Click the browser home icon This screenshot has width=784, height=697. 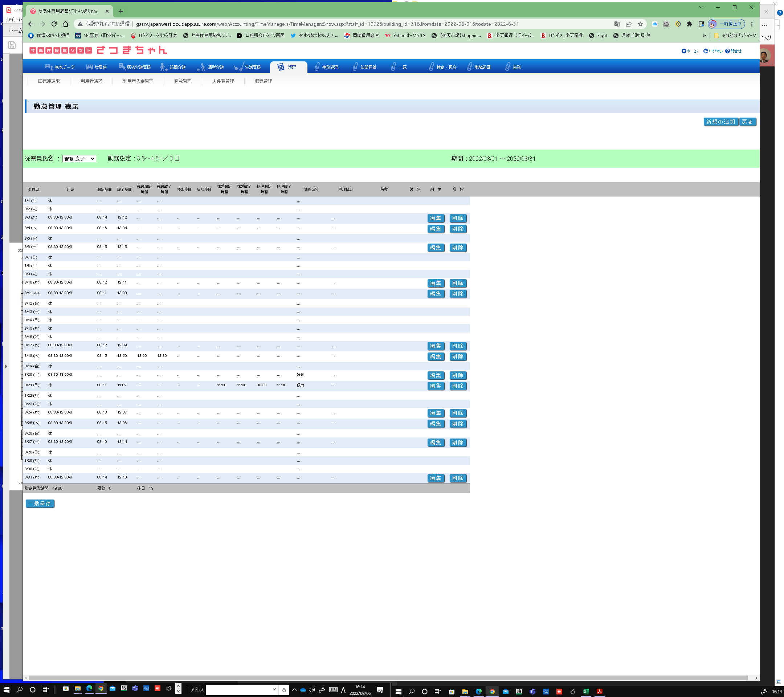(x=66, y=24)
